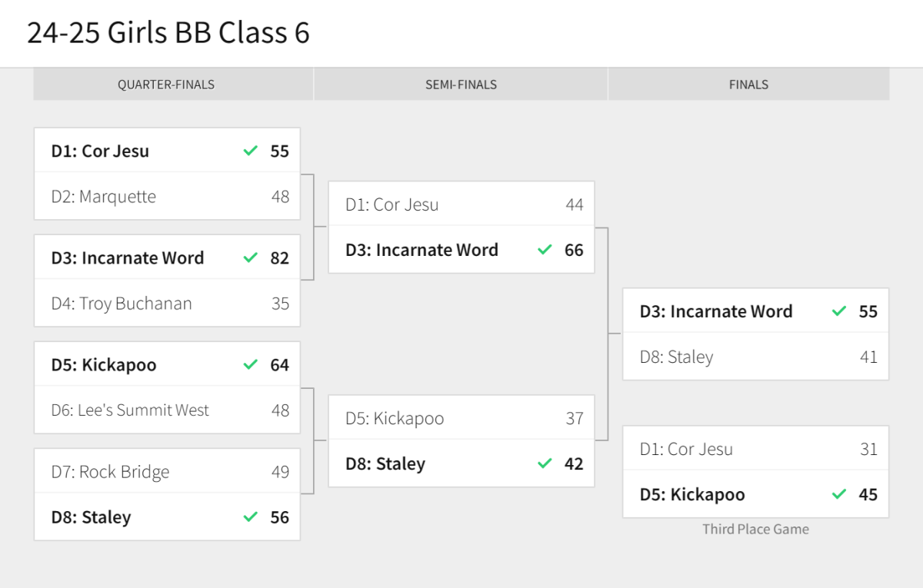This screenshot has height=588, width=923.
Task: Click the checkmark next to Staley semi-final 42
Action: 545,463
